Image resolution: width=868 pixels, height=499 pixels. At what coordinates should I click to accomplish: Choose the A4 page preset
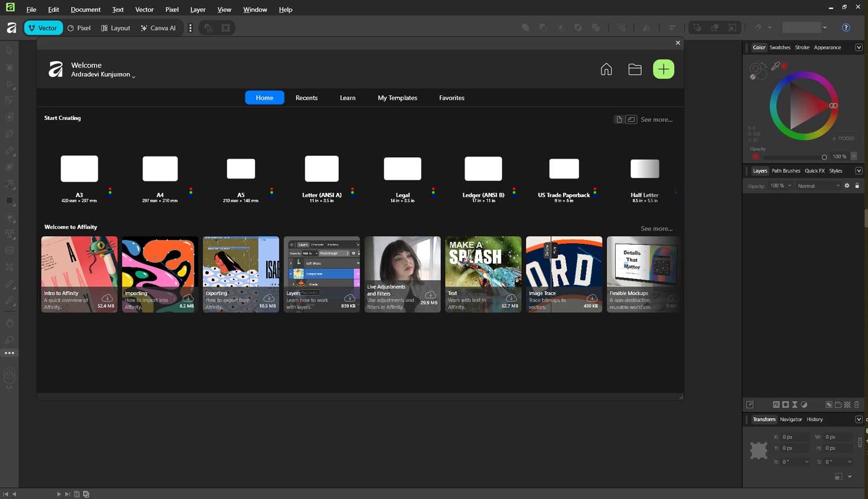click(160, 178)
